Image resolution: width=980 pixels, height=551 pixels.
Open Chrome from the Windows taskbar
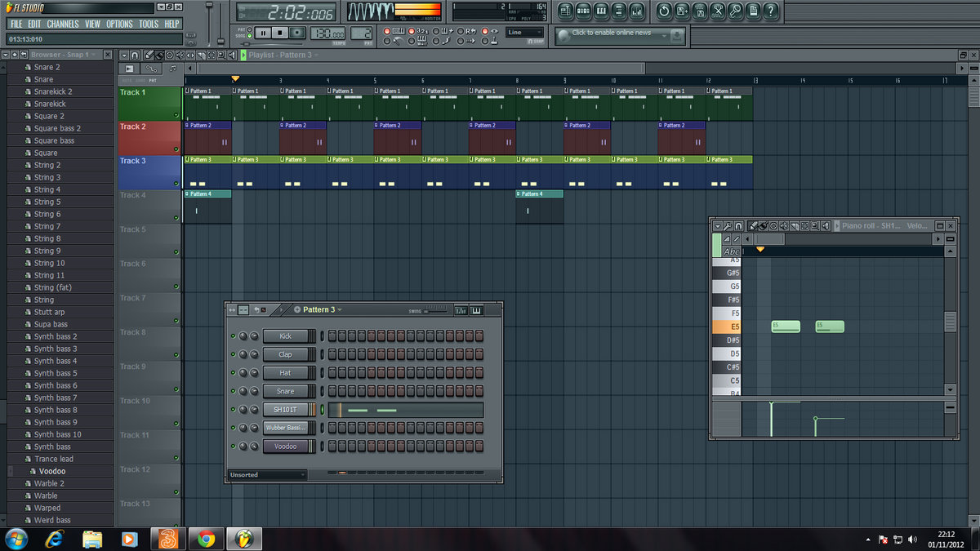coord(206,539)
